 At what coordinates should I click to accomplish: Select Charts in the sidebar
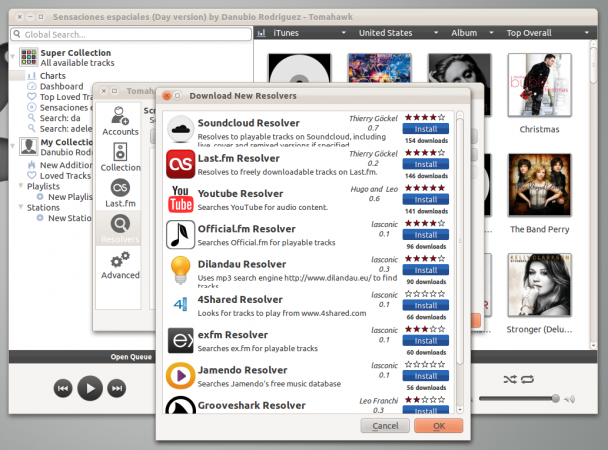pos(53,76)
